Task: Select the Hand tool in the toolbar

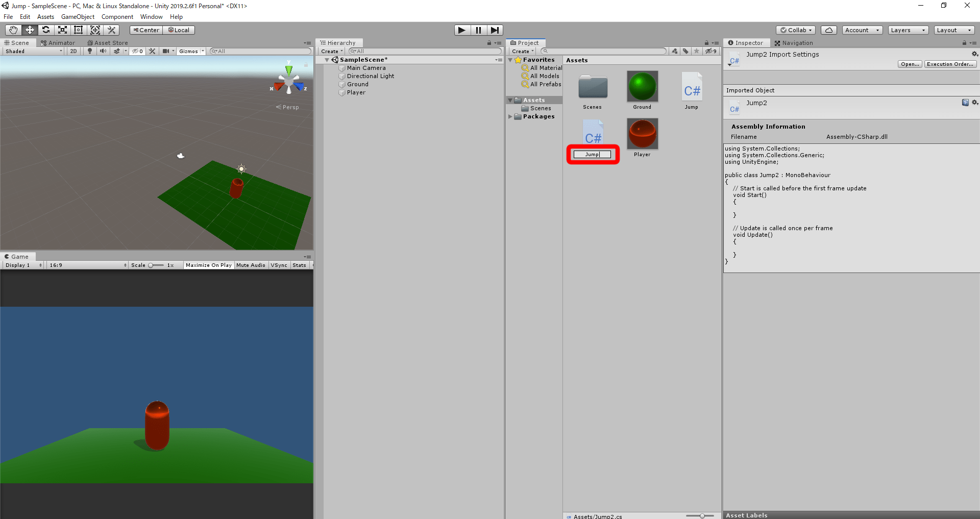Action: (x=13, y=30)
